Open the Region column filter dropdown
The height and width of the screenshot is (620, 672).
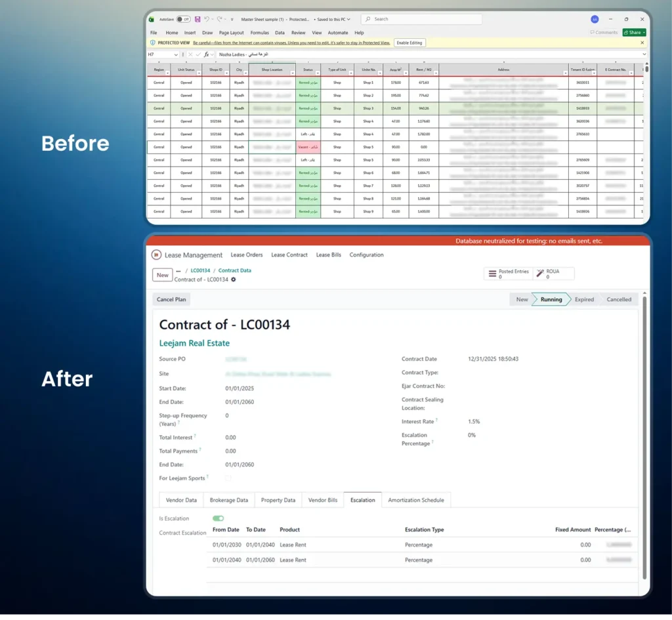click(x=167, y=73)
